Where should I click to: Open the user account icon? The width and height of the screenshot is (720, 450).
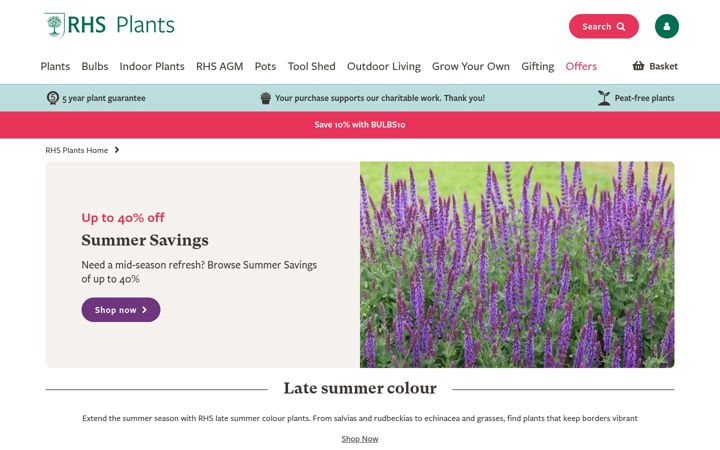click(667, 26)
